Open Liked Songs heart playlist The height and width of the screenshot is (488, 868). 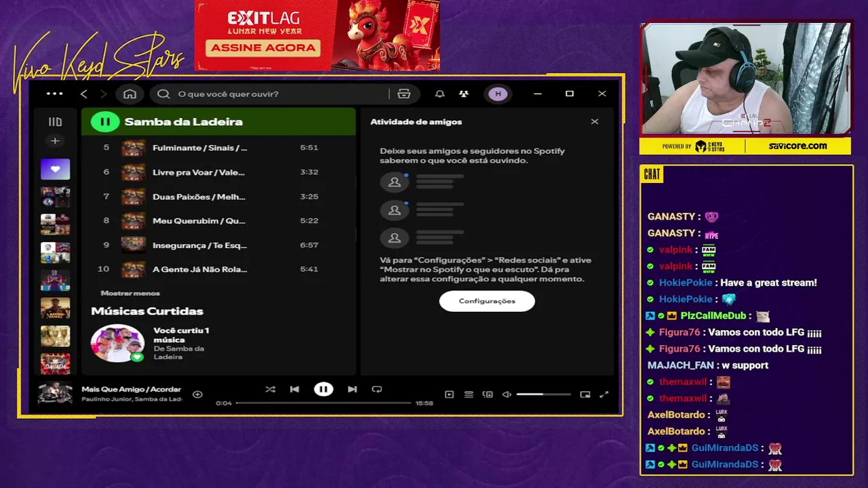tap(55, 169)
